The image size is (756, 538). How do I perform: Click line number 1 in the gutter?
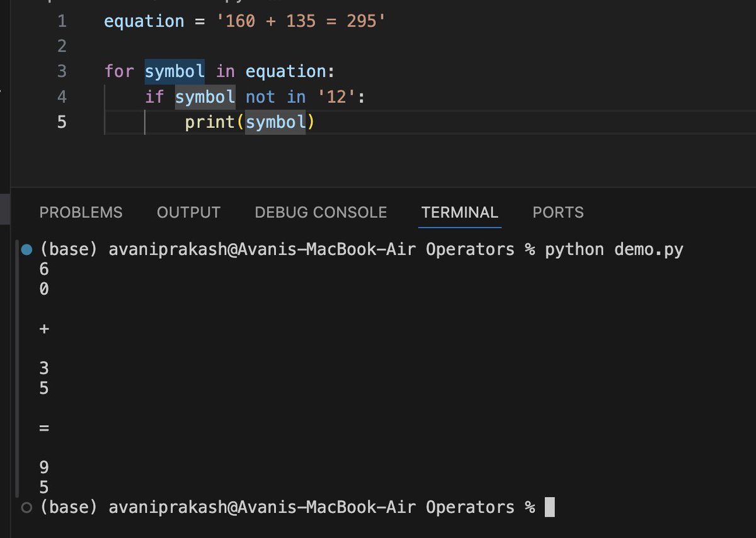click(62, 21)
